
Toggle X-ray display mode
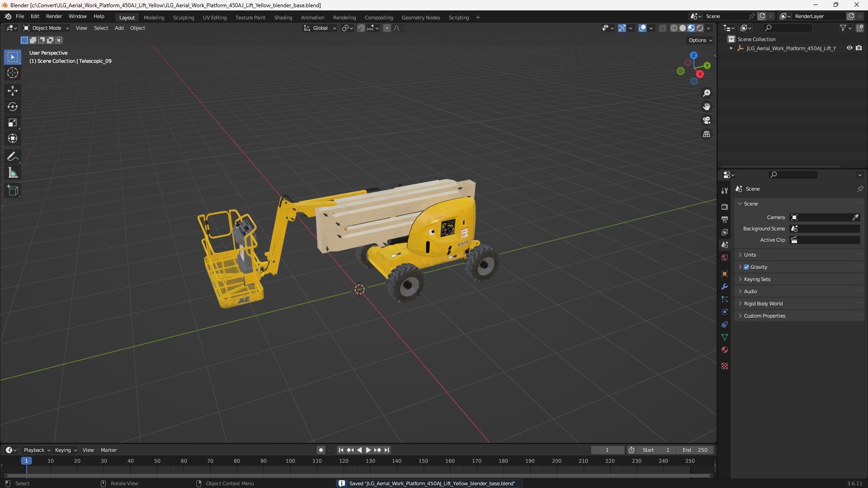(x=662, y=28)
